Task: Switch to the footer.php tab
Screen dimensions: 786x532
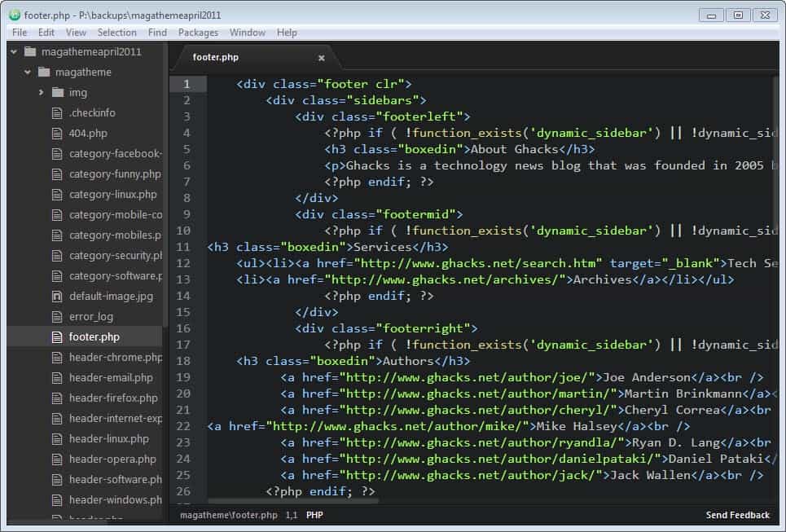Action: coord(216,57)
